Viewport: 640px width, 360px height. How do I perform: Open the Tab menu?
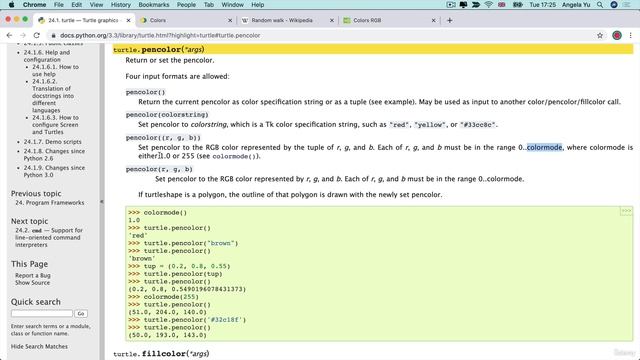[x=209, y=5]
